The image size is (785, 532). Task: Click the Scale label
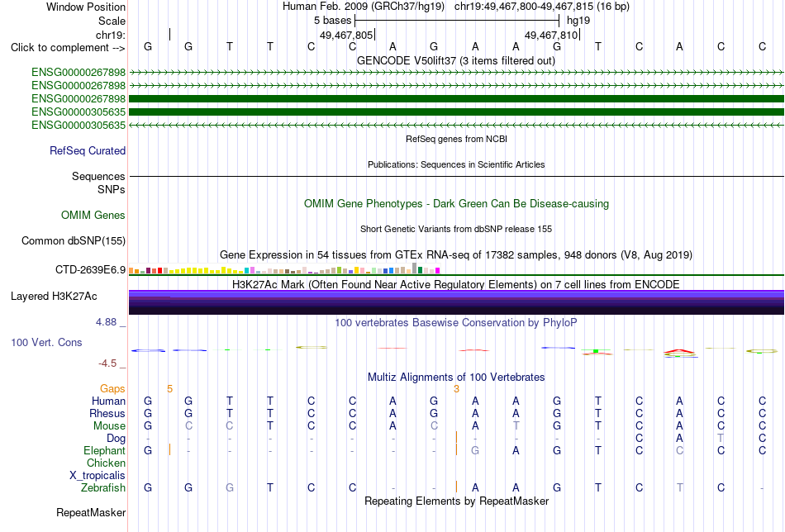click(x=112, y=21)
